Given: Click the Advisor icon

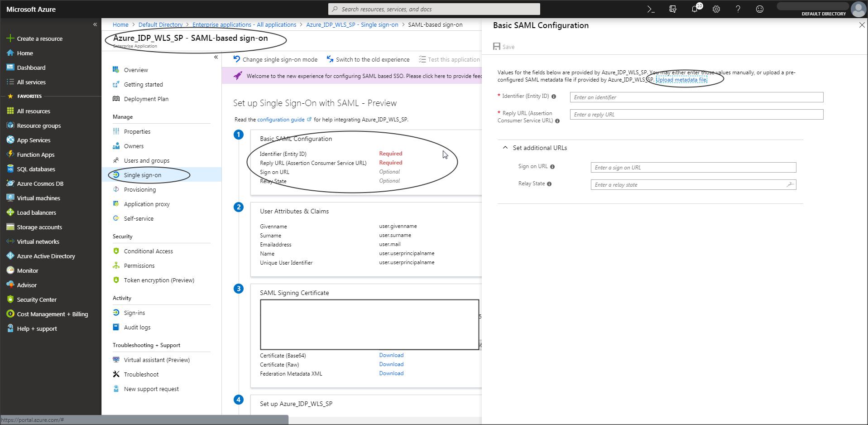Looking at the screenshot, I should click(x=10, y=285).
